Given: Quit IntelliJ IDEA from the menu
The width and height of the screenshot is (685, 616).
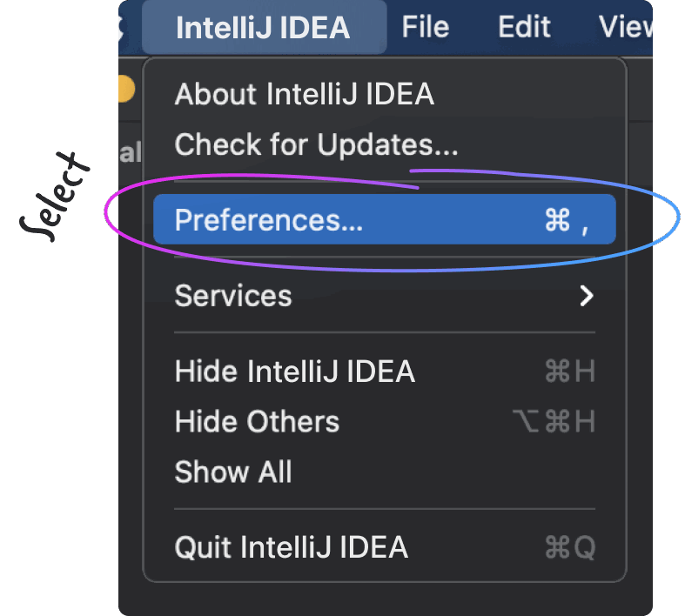Looking at the screenshot, I should [291, 547].
